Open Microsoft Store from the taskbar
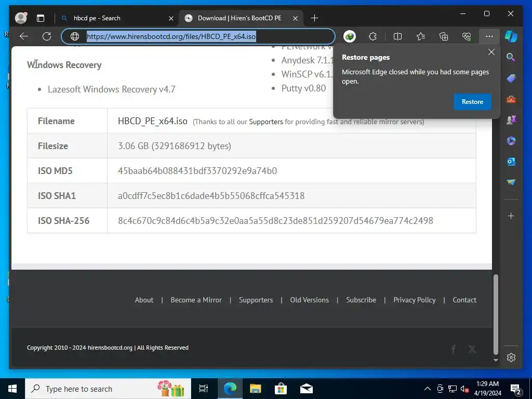 pos(281,389)
